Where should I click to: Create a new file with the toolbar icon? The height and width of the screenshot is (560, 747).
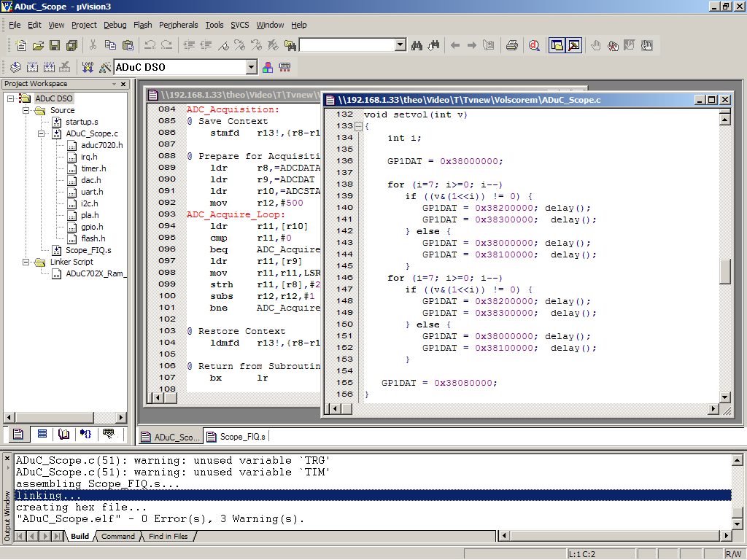(21, 45)
